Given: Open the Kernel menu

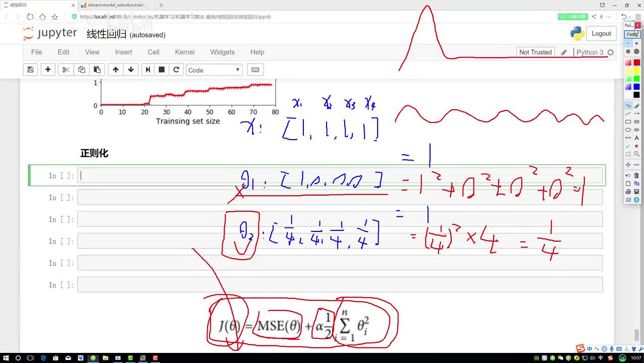Looking at the screenshot, I should (185, 52).
